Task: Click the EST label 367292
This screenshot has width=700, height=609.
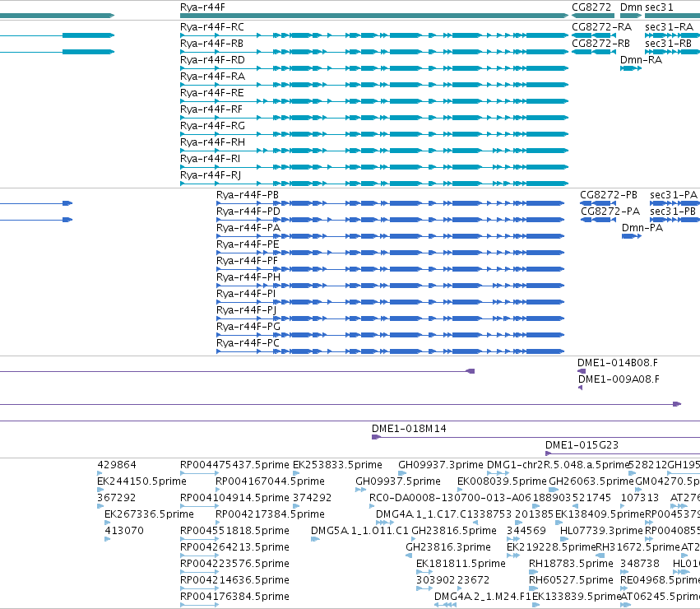Action: (117, 498)
